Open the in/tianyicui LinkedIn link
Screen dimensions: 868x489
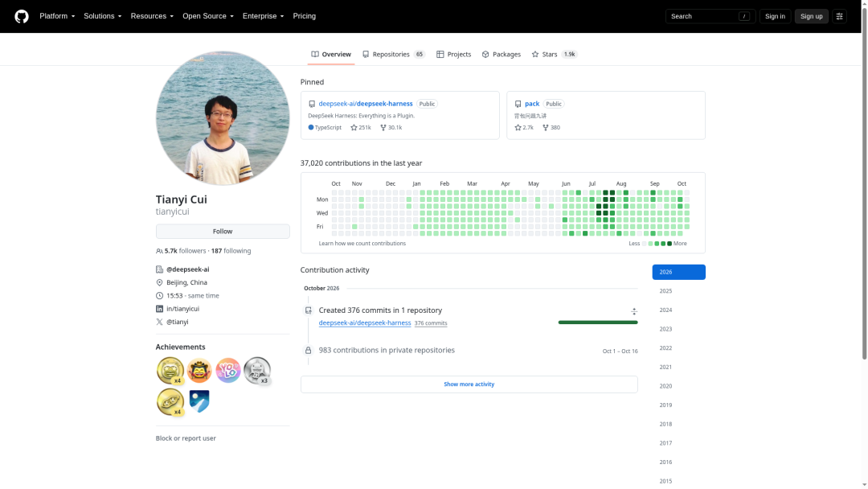(182, 309)
